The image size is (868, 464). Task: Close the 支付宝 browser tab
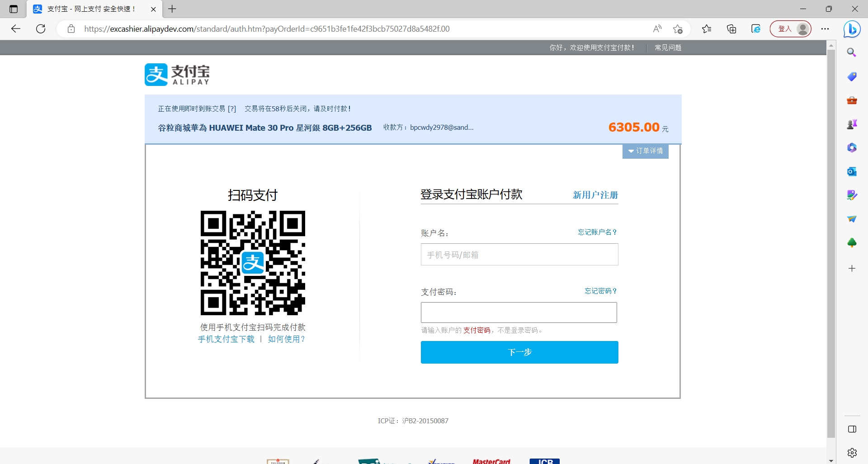coord(153,9)
